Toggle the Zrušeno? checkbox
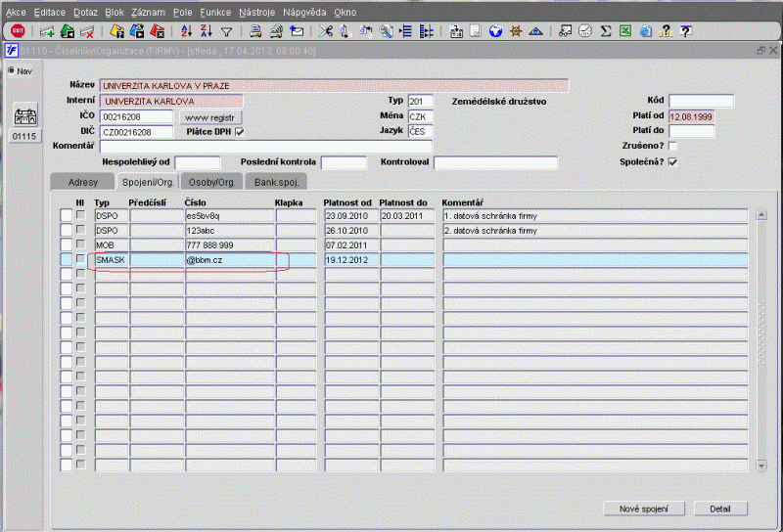Screen dimensions: 783x532 [x=672, y=146]
